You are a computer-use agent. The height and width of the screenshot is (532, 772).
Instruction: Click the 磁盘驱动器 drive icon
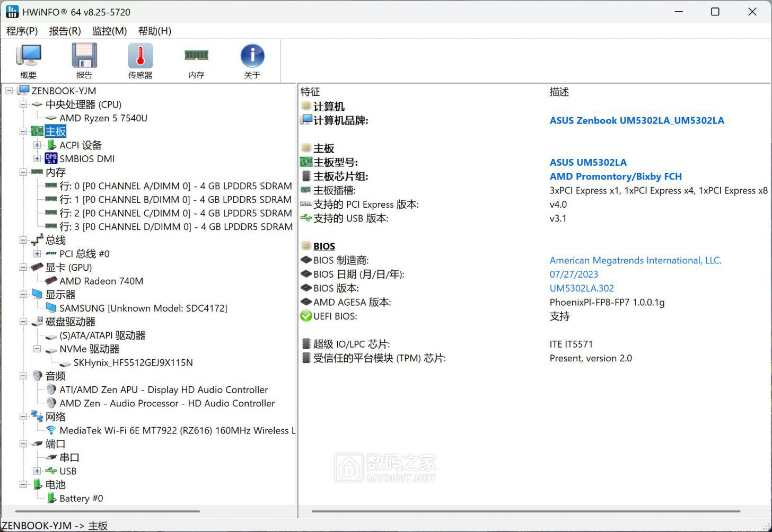click(37, 322)
